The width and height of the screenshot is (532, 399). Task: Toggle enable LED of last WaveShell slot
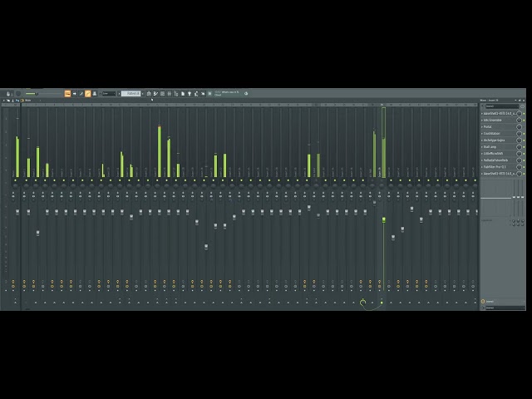tap(524, 174)
